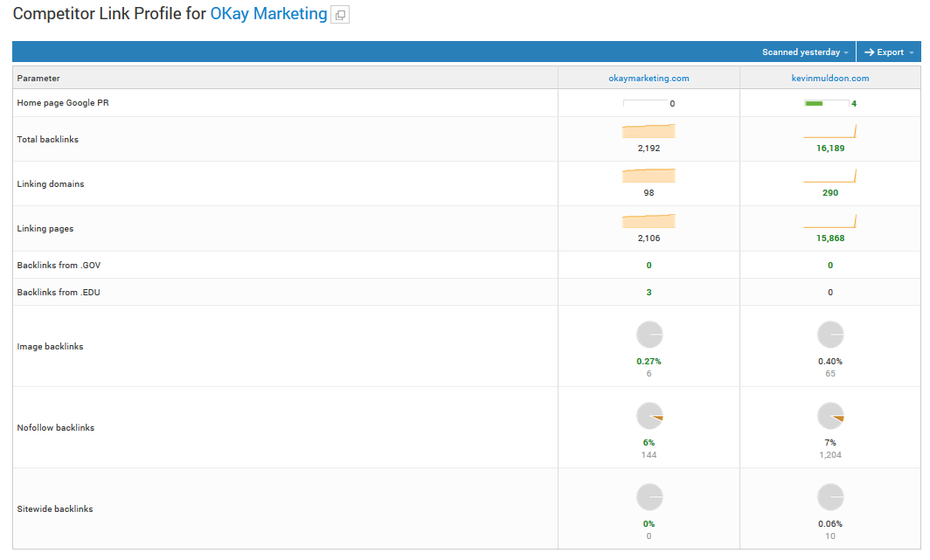Select the Total backlinks row label
The width and height of the screenshot is (930, 560).
(x=47, y=140)
